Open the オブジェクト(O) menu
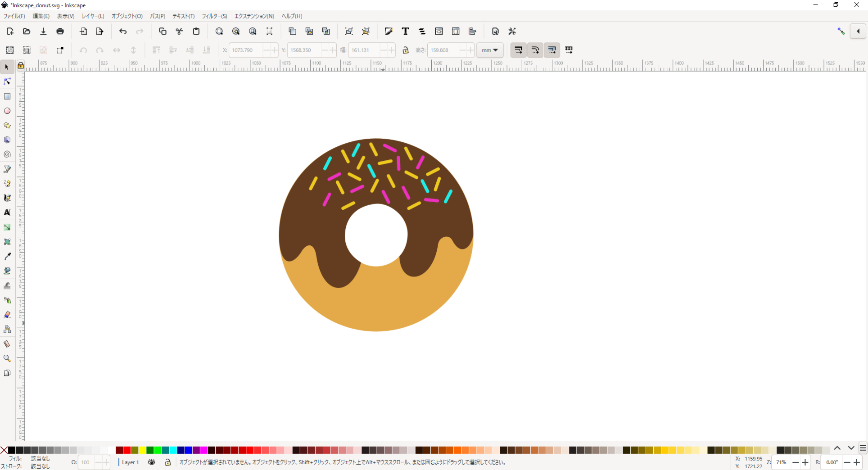The height and width of the screenshot is (470, 868). click(x=127, y=16)
